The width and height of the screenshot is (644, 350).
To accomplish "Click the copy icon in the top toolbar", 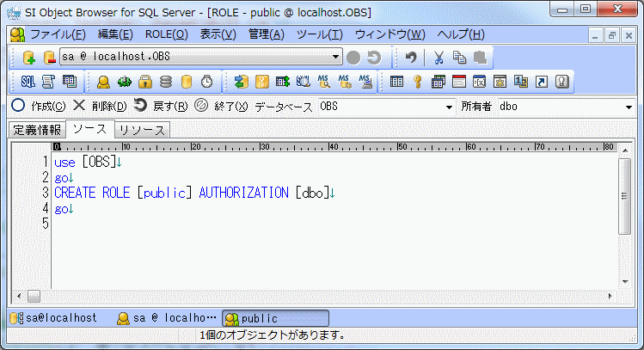I will [459, 58].
